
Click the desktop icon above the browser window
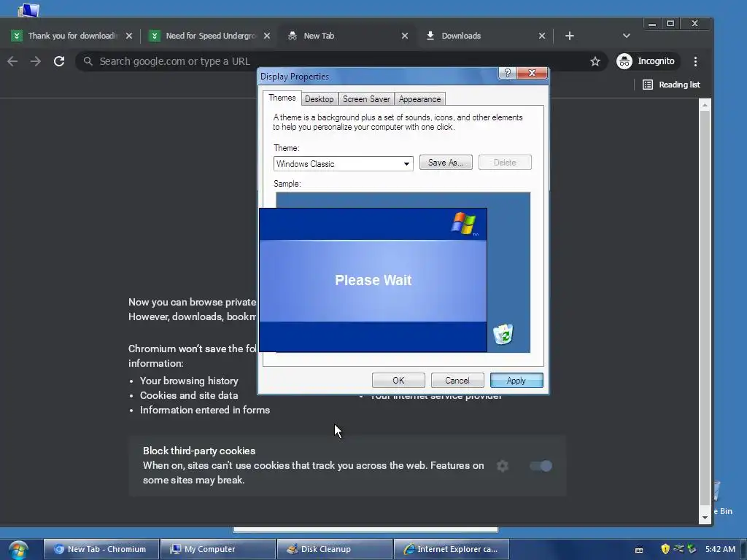(28, 9)
